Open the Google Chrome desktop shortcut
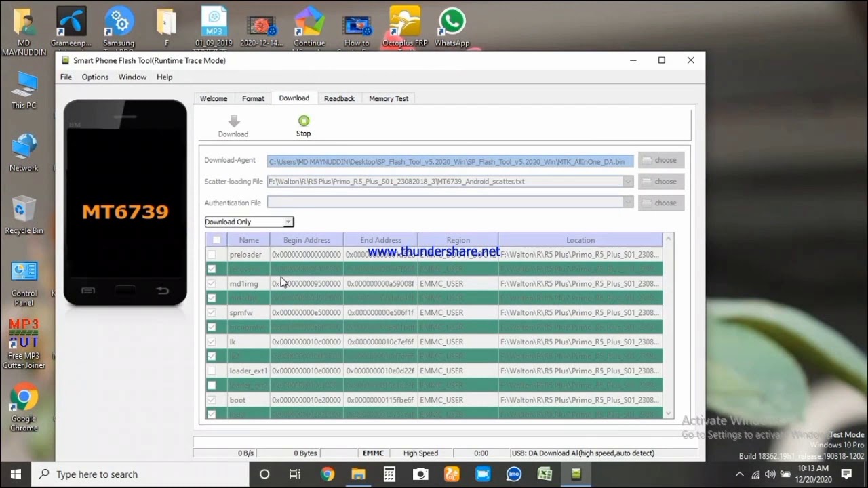868x488 pixels. (x=24, y=408)
